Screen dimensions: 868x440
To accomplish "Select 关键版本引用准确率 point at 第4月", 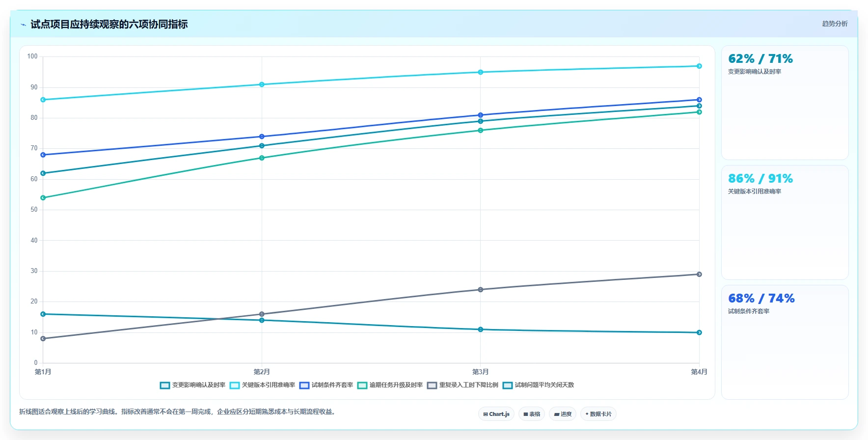I will pyautogui.click(x=699, y=66).
